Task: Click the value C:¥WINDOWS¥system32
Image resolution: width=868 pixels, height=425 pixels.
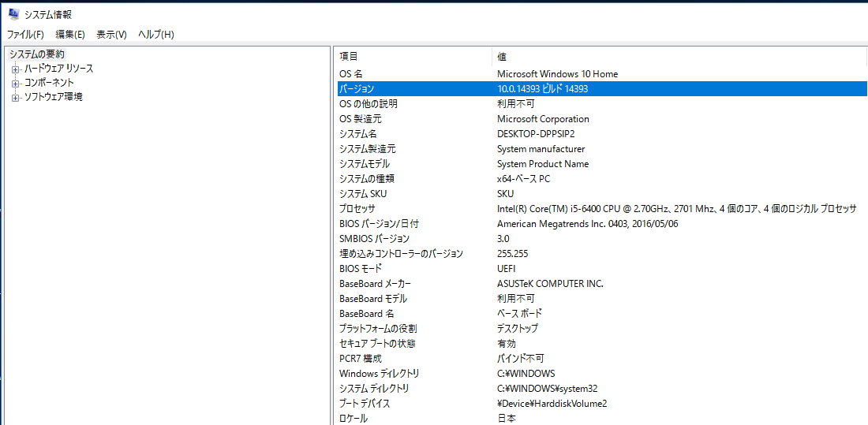Action: (548, 389)
